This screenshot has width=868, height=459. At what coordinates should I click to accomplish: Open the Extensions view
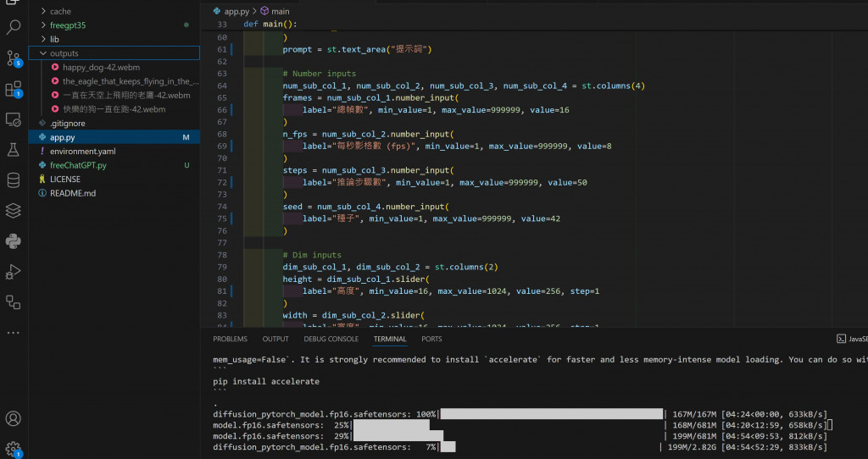14,89
